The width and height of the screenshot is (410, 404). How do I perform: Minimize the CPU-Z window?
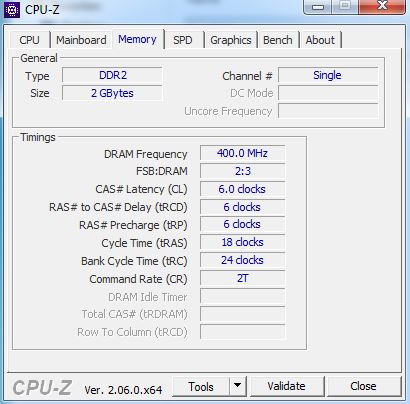318,7
